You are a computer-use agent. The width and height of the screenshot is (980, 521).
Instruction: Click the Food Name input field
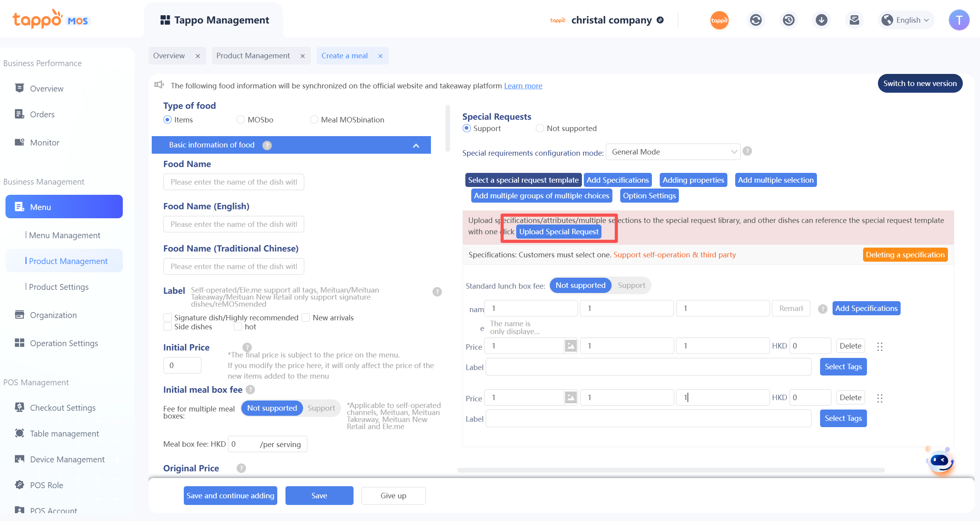233,182
